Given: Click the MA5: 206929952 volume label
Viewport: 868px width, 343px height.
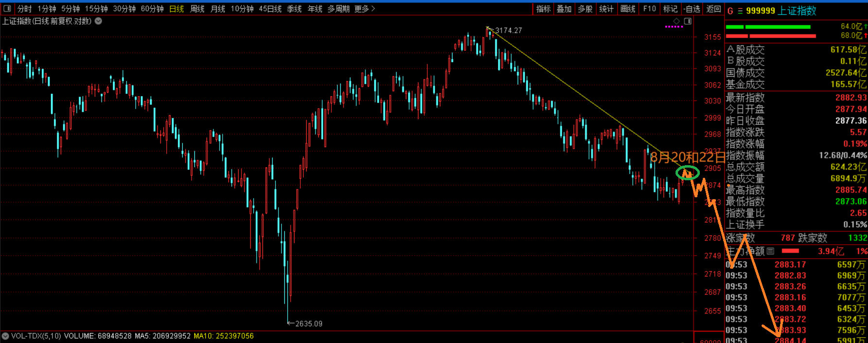Looking at the screenshot, I should 163,336.
